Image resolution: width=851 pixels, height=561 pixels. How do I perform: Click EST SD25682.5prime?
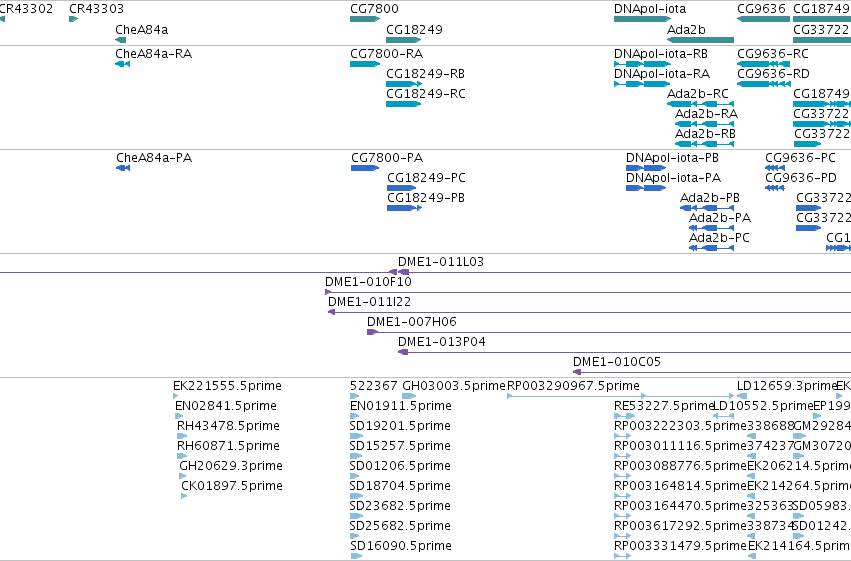tap(401, 526)
